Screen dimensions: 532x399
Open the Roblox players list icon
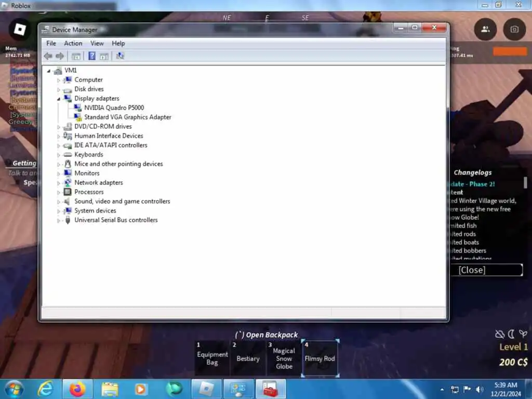[x=485, y=30]
